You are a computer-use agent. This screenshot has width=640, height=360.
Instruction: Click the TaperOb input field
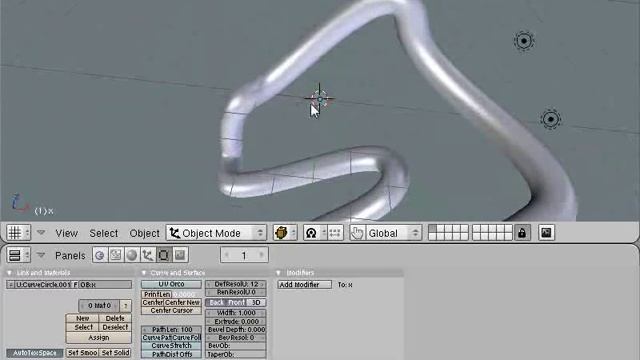(x=236, y=354)
